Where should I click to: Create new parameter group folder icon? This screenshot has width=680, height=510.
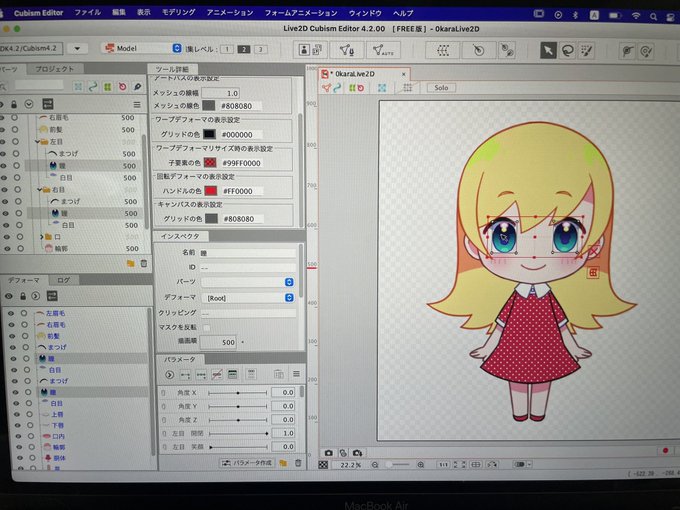point(283,463)
